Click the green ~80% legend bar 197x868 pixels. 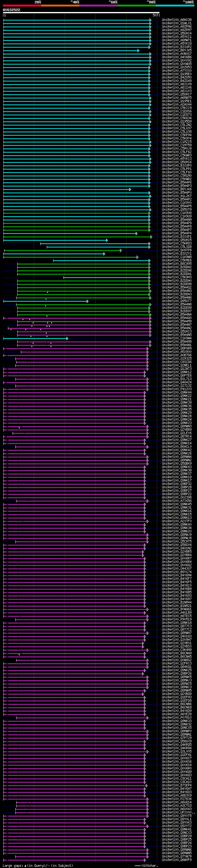(136, 6)
